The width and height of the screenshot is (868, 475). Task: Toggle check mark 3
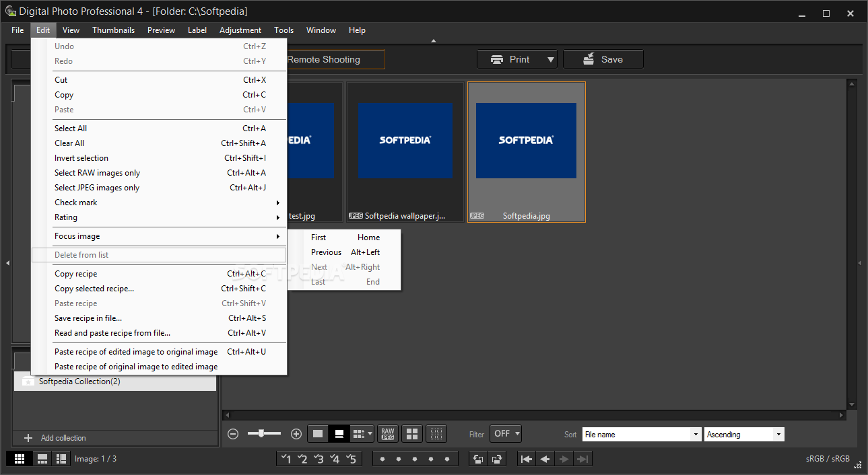[319, 459]
